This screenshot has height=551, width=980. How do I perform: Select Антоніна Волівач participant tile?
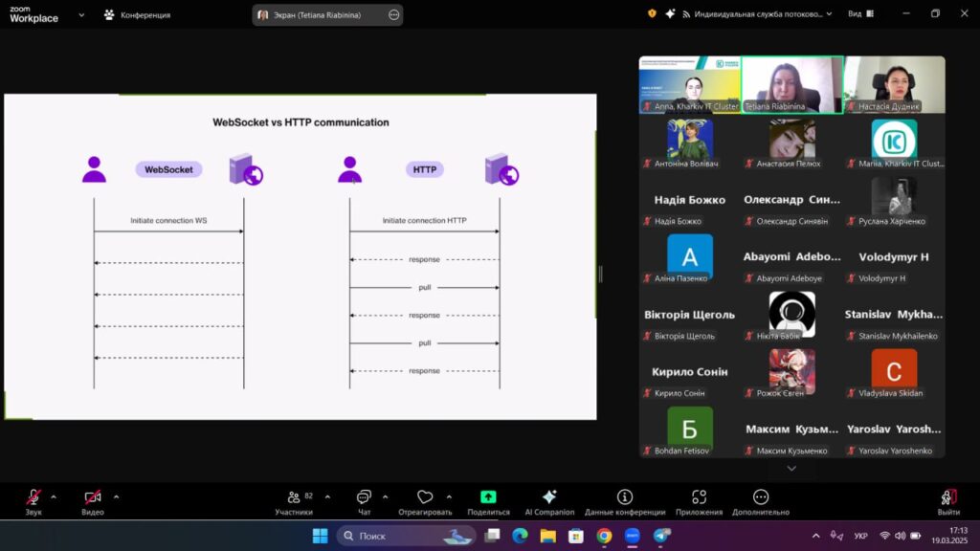point(689,143)
